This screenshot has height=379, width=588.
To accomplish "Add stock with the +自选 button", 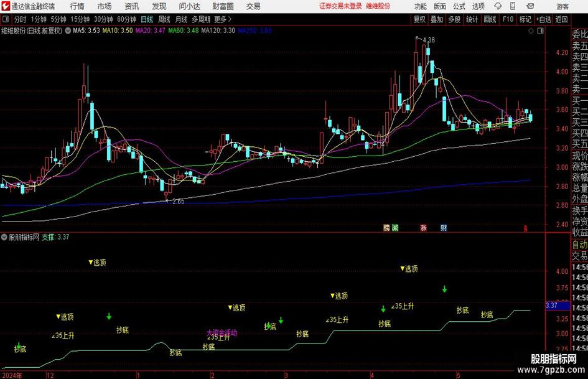I will (544, 19).
